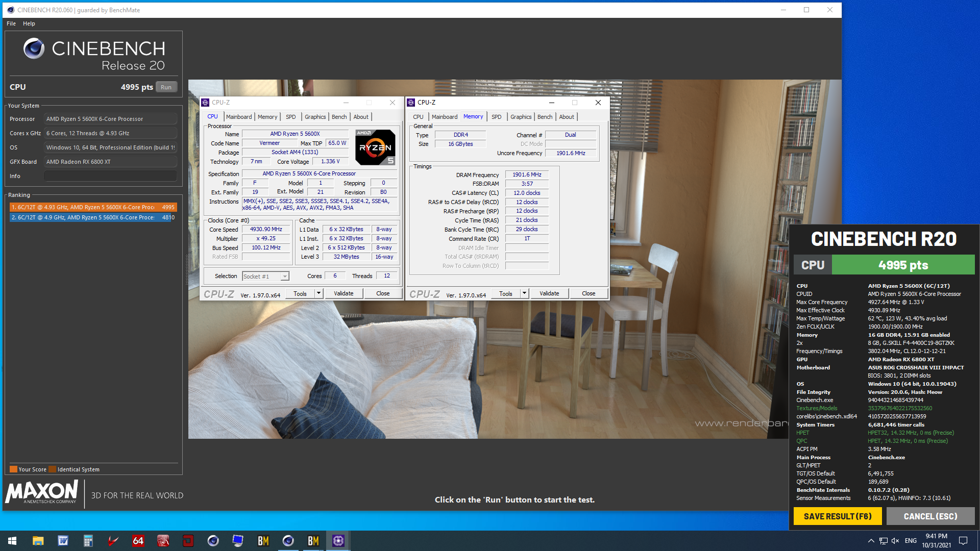Viewport: 980px width, 551px height.
Task: Click the green 4995 pts score bar
Action: tap(903, 265)
